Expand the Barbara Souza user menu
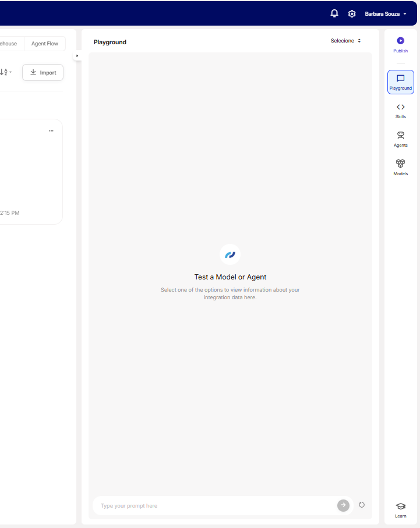The height and width of the screenshot is (528, 420). (x=386, y=13)
